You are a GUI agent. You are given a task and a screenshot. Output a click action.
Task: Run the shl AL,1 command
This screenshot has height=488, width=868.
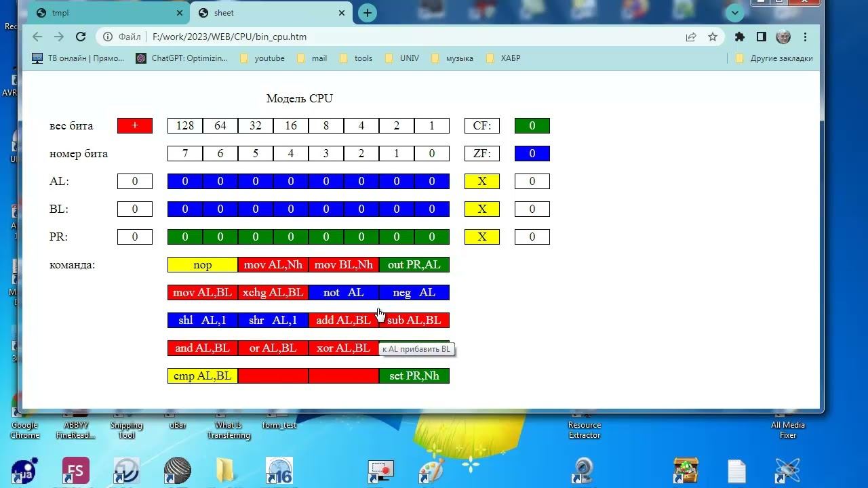203,321
